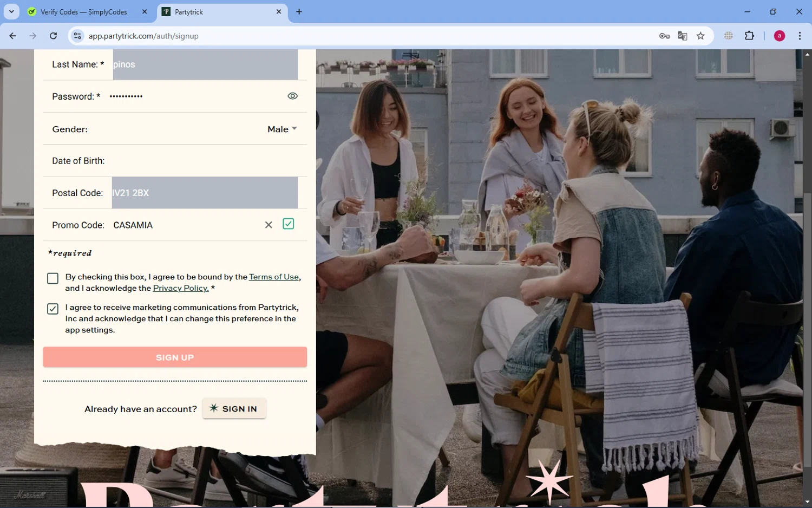Open the Privacy Policy link

[181, 288]
